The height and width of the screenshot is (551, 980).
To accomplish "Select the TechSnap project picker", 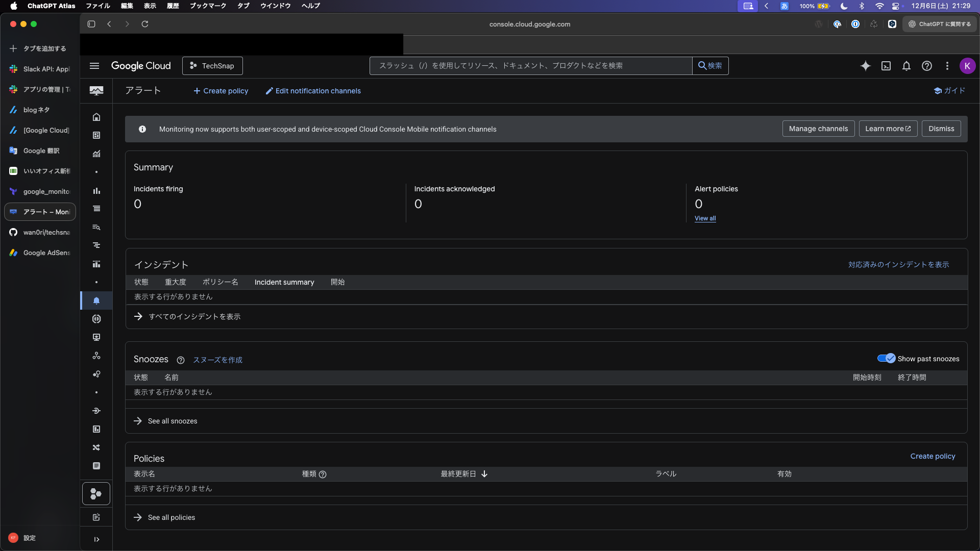I will point(212,66).
